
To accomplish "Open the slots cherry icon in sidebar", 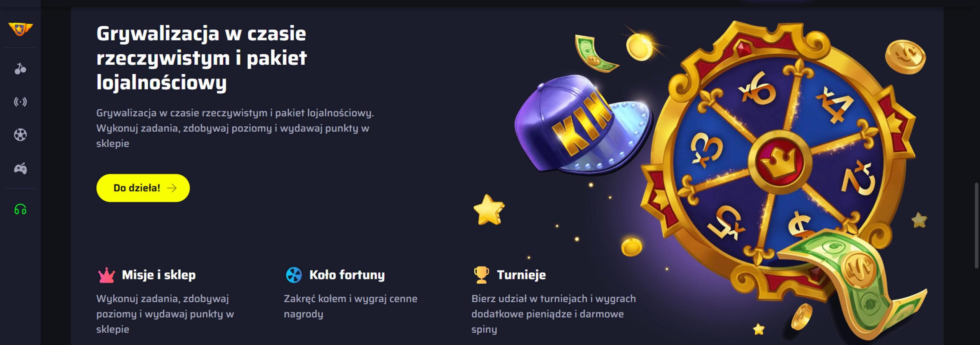I will (x=20, y=69).
